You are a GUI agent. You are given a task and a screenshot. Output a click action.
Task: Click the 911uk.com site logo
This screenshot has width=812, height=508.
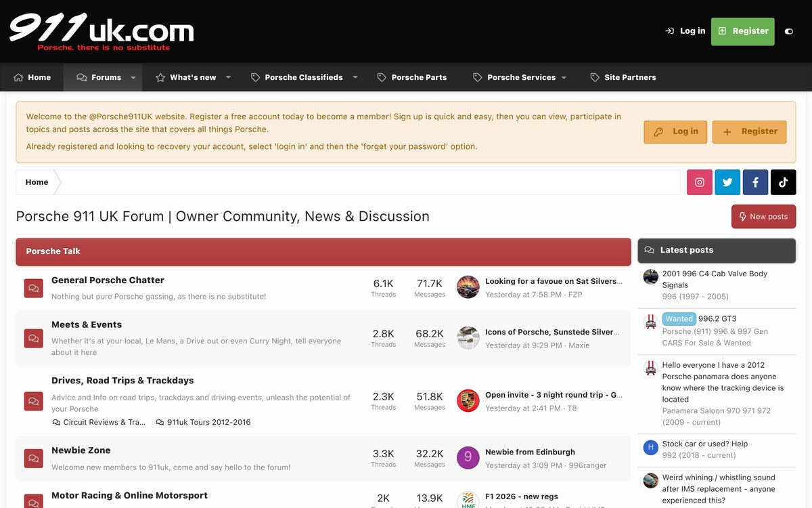pos(101,31)
